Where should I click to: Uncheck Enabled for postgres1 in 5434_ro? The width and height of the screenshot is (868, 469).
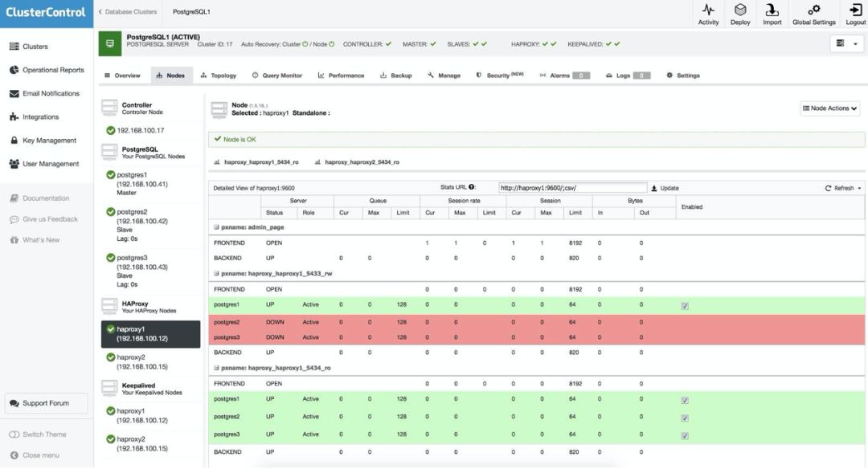click(x=685, y=400)
